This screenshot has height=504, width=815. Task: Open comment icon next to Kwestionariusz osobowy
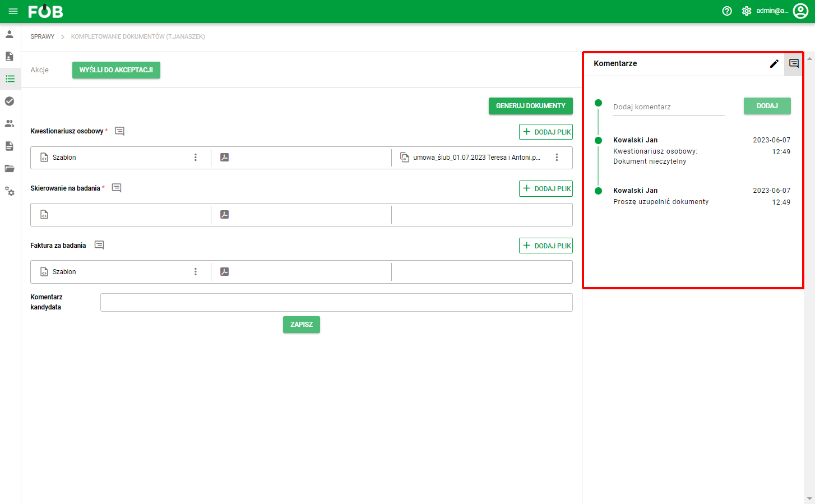119,131
